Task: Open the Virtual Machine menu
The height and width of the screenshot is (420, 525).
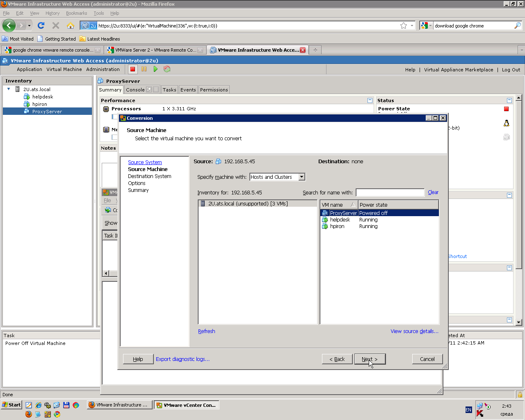Action: click(x=64, y=69)
